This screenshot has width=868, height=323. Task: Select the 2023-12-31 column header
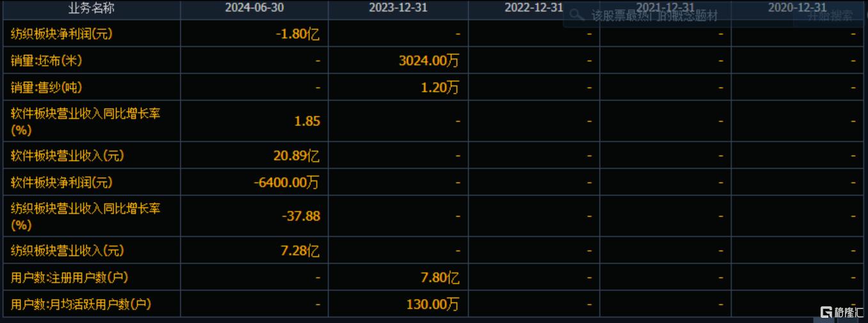coord(398,8)
